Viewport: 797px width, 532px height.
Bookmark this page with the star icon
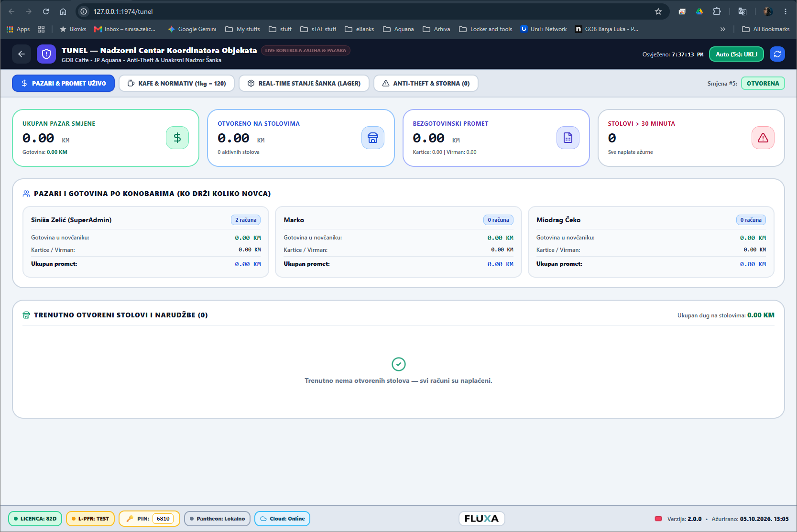pos(658,11)
